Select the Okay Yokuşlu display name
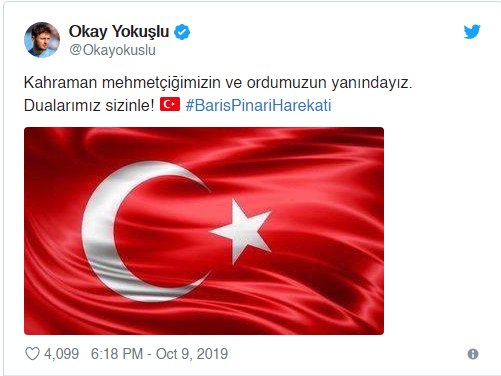 click(x=119, y=31)
